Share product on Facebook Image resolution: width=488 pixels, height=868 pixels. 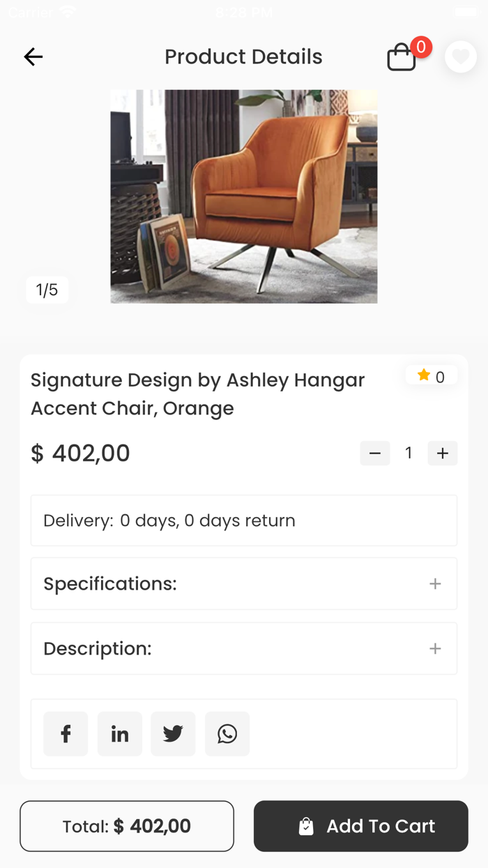[x=66, y=734]
